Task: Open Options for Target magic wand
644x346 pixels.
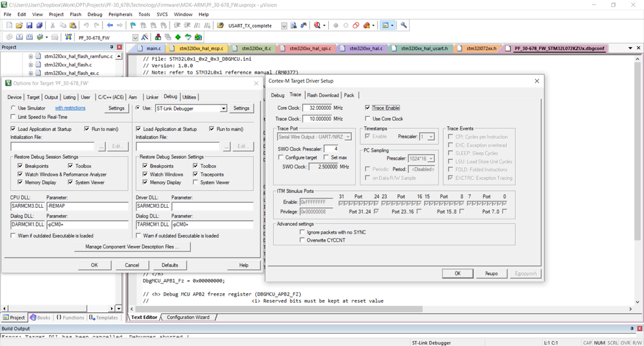Action: [145, 37]
